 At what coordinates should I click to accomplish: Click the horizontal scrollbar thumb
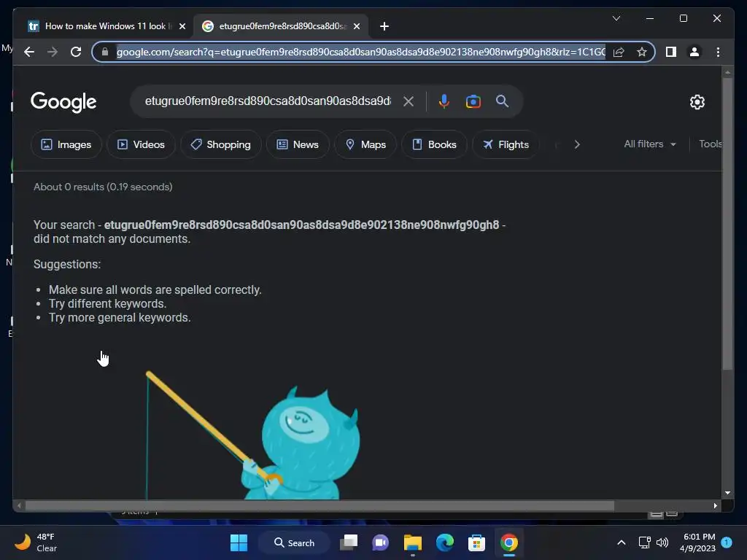tap(320, 506)
